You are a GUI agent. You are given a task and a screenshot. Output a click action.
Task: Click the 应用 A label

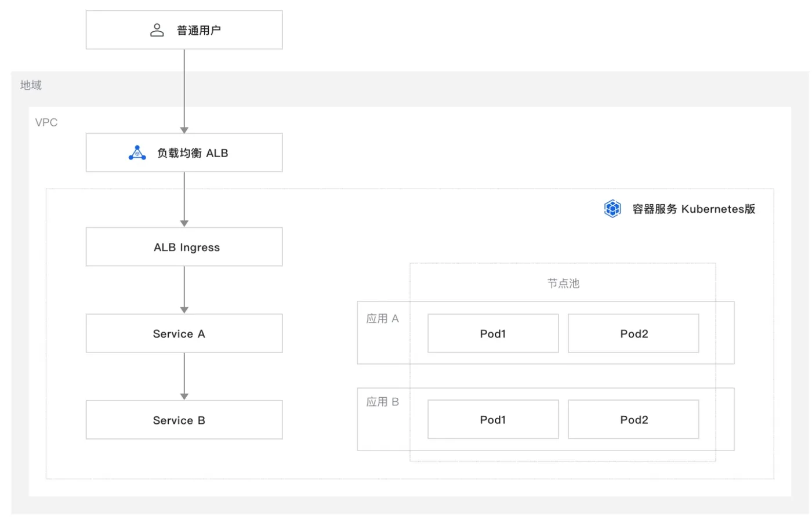(382, 318)
